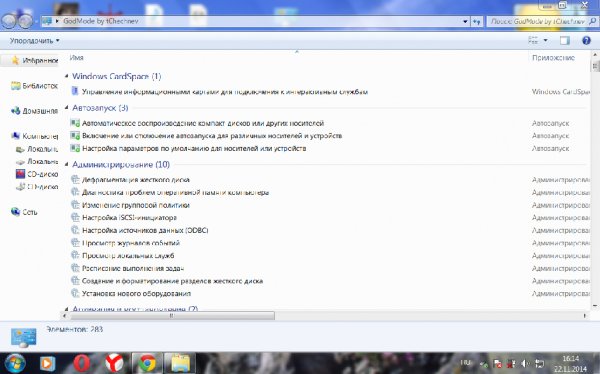This screenshot has width=600, height=374.
Task: Select Автозапуск (3) group heading
Action: pos(100,108)
